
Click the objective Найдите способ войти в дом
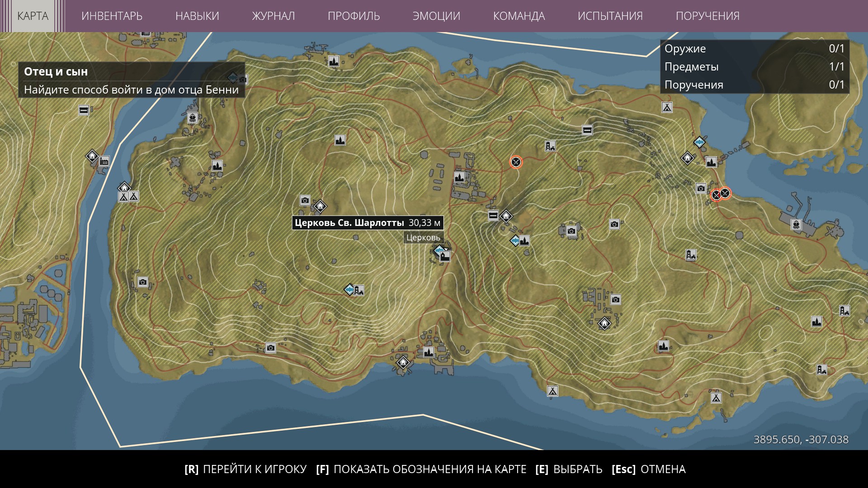click(x=131, y=89)
